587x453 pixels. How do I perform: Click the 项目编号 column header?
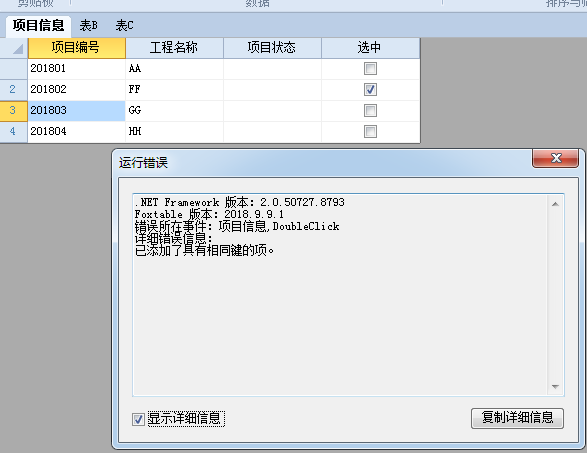tap(76, 48)
